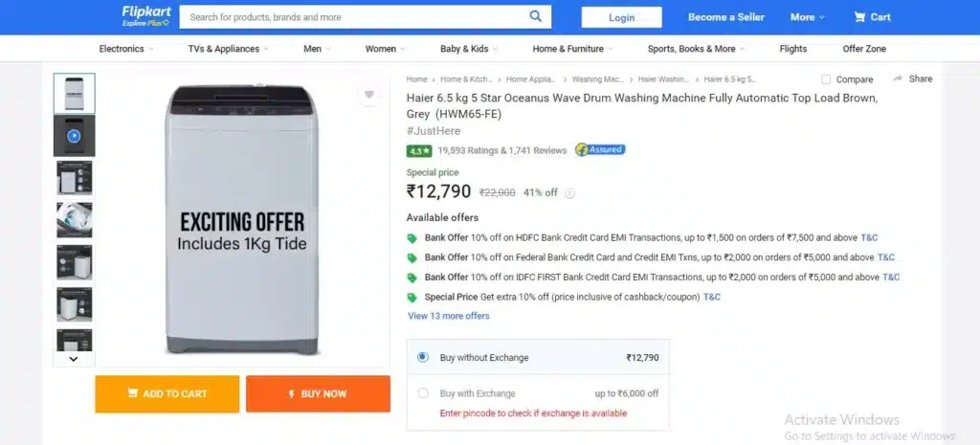Expand the Electronics category menu
The width and height of the screenshot is (980, 445).
[126, 49]
